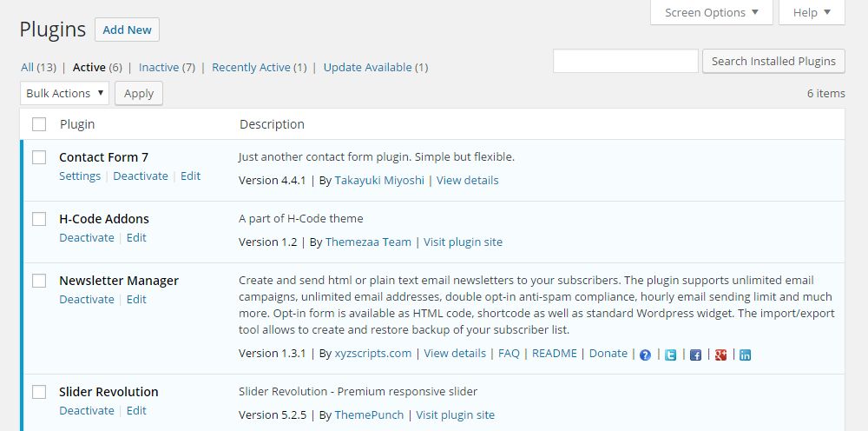Open the Donate link for Newsletter Manager
This screenshot has width=868, height=431.
(608, 354)
